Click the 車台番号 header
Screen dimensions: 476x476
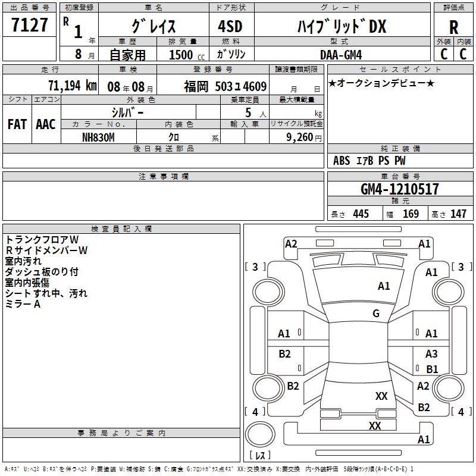(x=400, y=176)
